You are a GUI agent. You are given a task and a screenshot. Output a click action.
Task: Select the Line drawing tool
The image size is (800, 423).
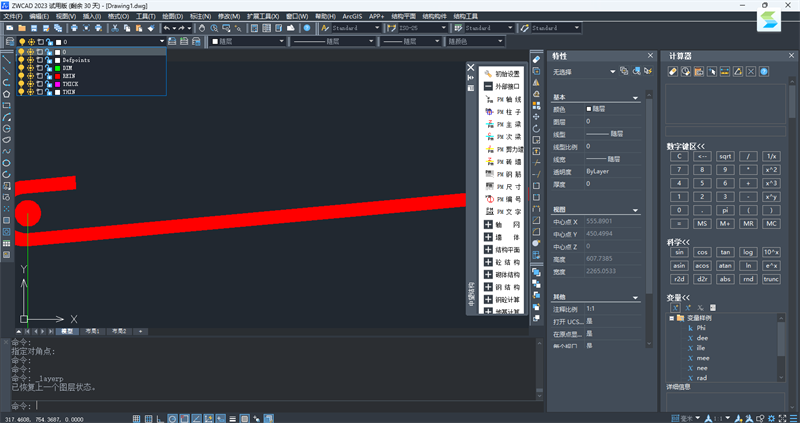(7, 59)
